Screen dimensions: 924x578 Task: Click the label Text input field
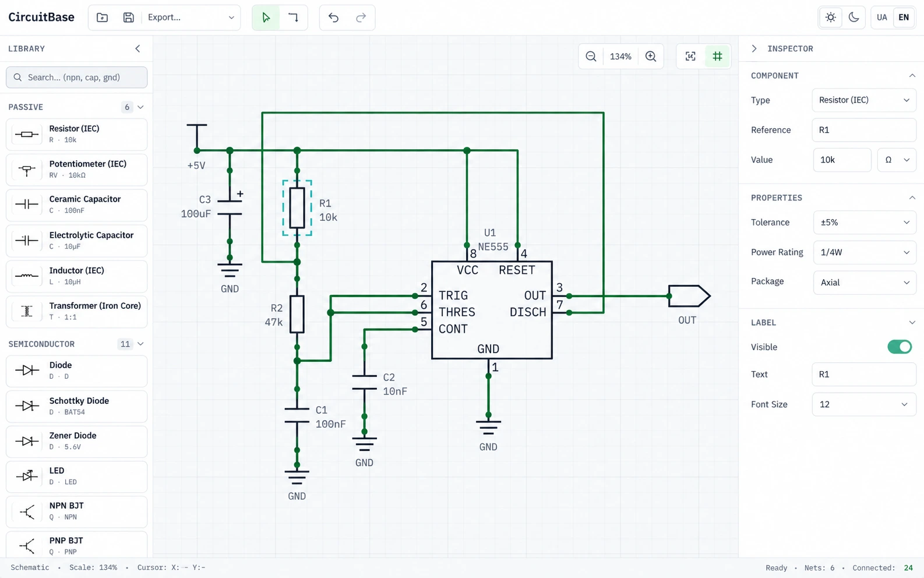point(863,375)
